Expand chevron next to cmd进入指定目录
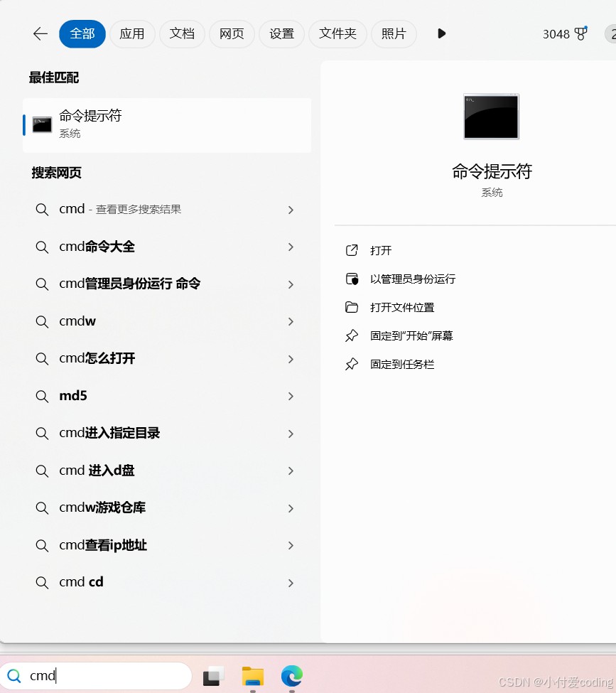Image resolution: width=616 pixels, height=693 pixels. [291, 434]
